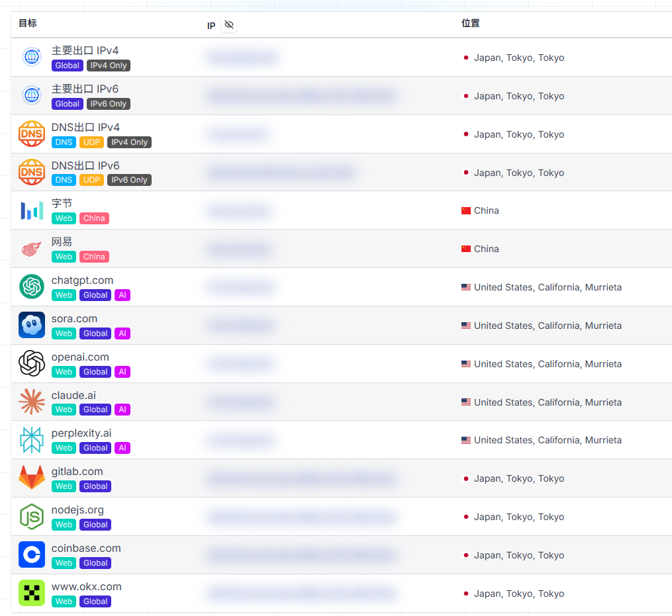Viewport: 672px width, 616px height.
Task: Select the 主要出口 IPv6 title text
Action: click(x=85, y=89)
